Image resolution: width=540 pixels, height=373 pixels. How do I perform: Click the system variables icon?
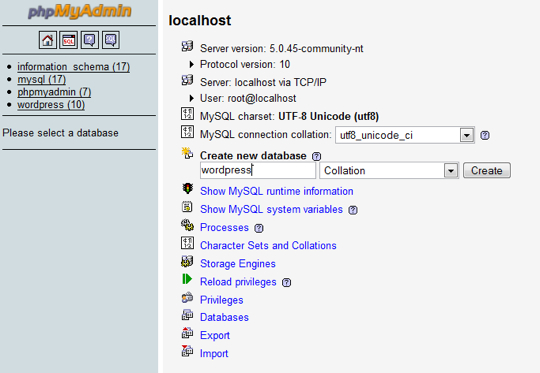pos(187,207)
